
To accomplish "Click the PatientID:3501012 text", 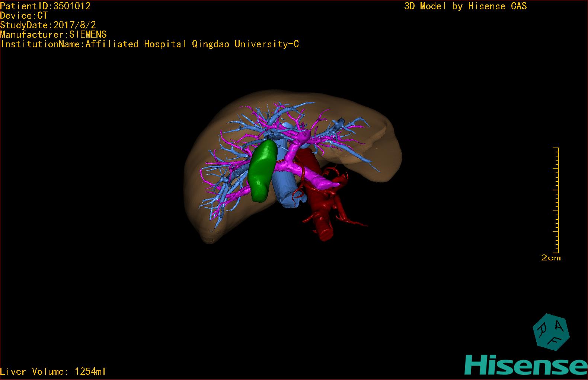I will coord(45,6).
